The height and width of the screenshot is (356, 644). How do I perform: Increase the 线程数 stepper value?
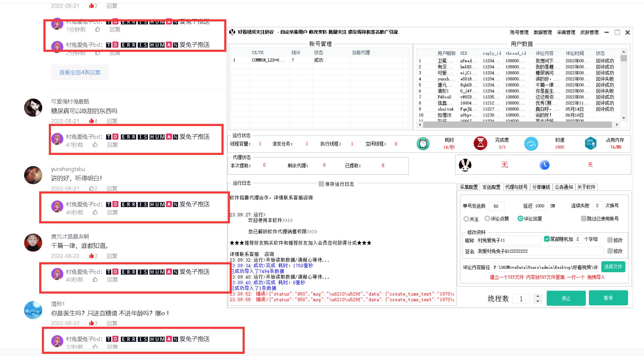point(538,296)
